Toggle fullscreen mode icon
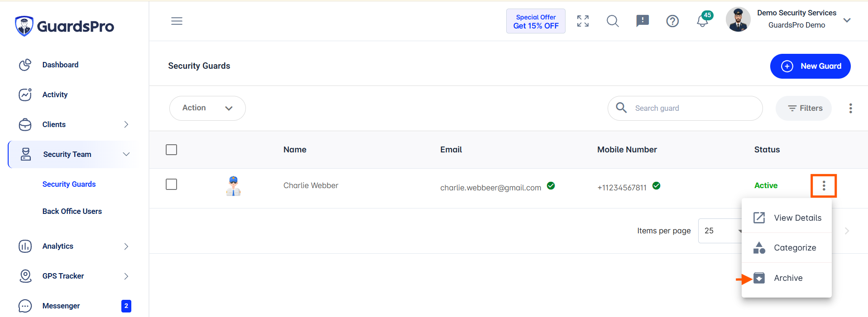 coord(583,21)
